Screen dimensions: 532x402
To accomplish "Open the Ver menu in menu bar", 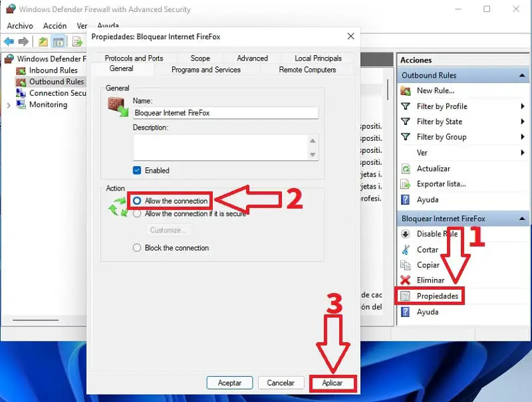I will click(x=82, y=26).
